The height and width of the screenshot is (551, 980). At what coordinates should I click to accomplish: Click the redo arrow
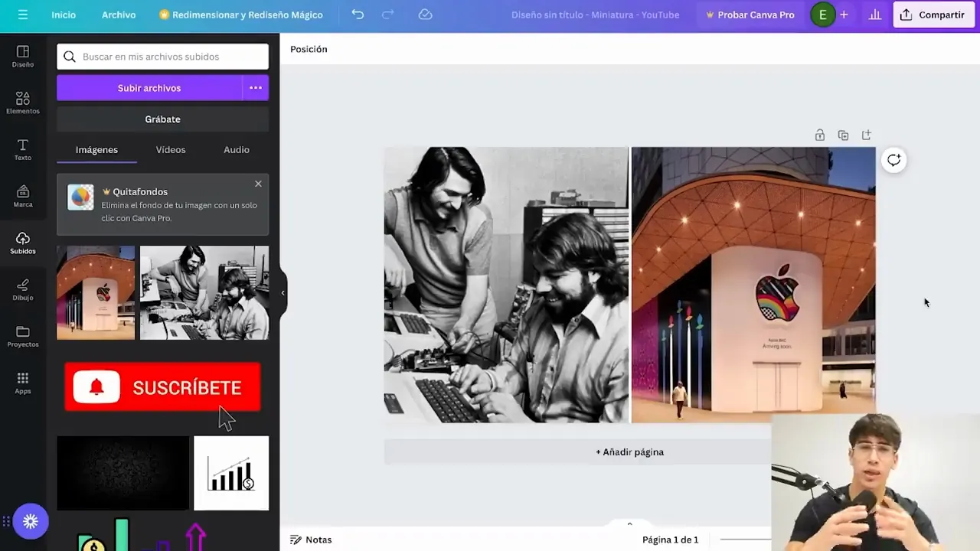pos(387,15)
